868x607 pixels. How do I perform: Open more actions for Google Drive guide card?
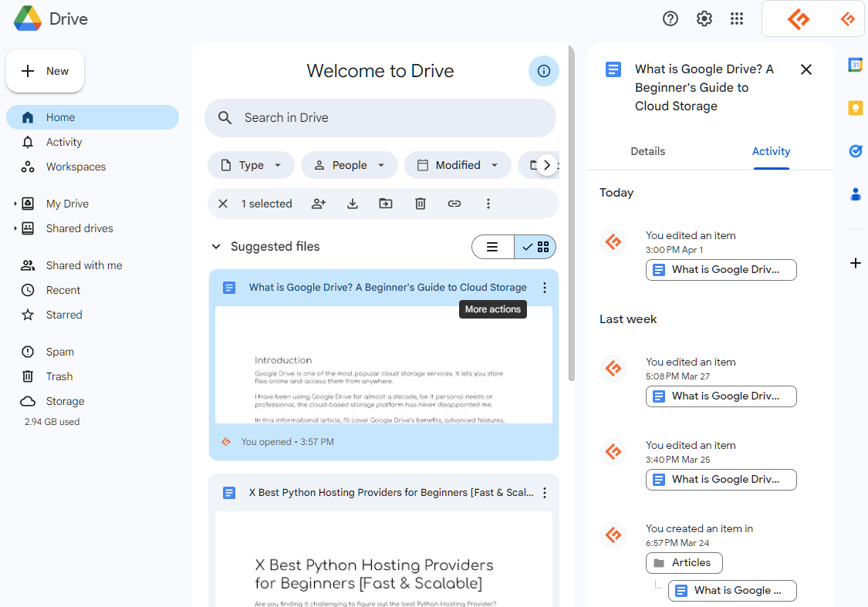(545, 288)
